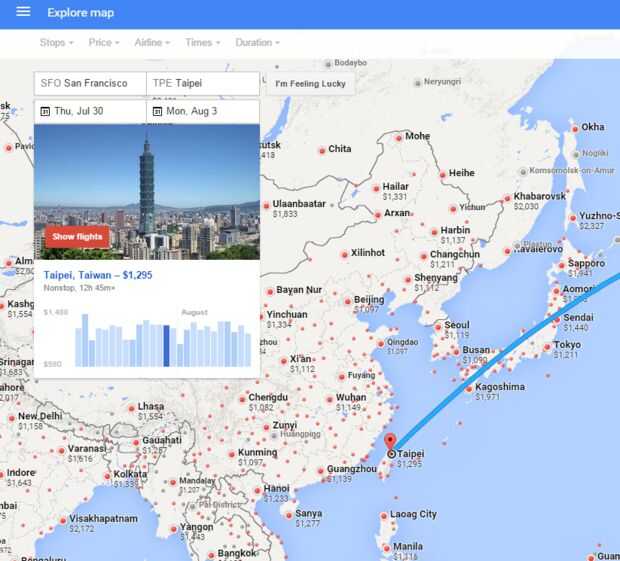620x561 pixels.
Task: Select the Xi'an map marker
Action: pyautogui.click(x=284, y=361)
